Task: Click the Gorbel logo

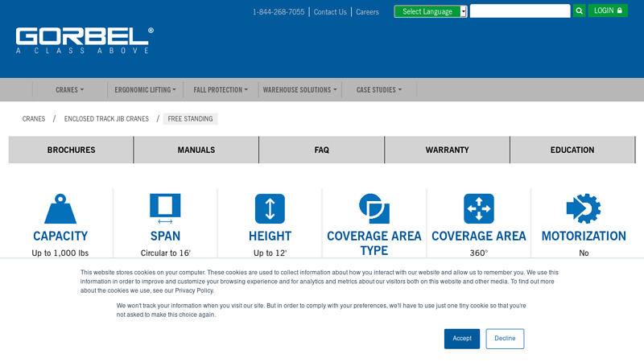Action: pyautogui.click(x=85, y=41)
